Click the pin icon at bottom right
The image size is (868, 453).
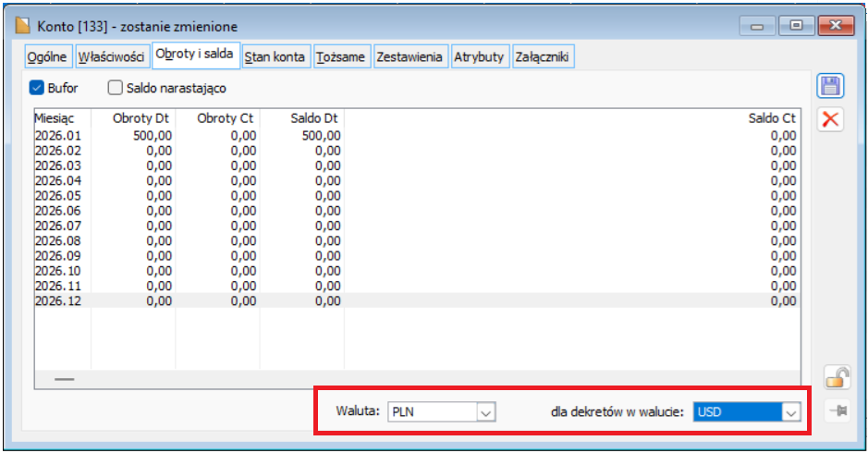837,411
